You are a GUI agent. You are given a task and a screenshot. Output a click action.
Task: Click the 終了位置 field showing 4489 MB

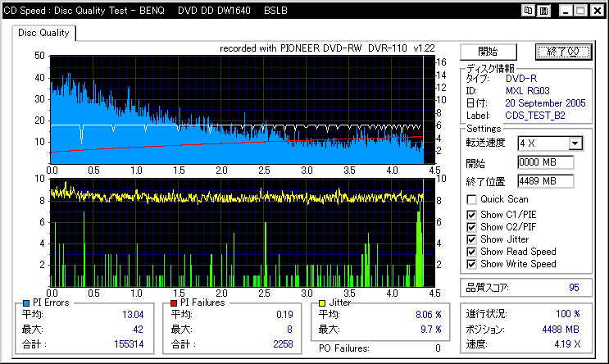(546, 180)
